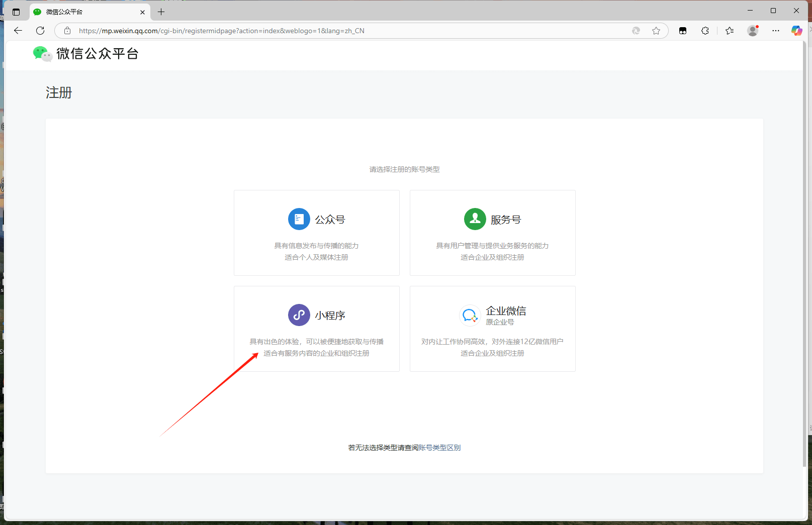Viewport: 812px width, 525px height.
Task: Open the 账号类型区别 link
Action: [440, 448]
